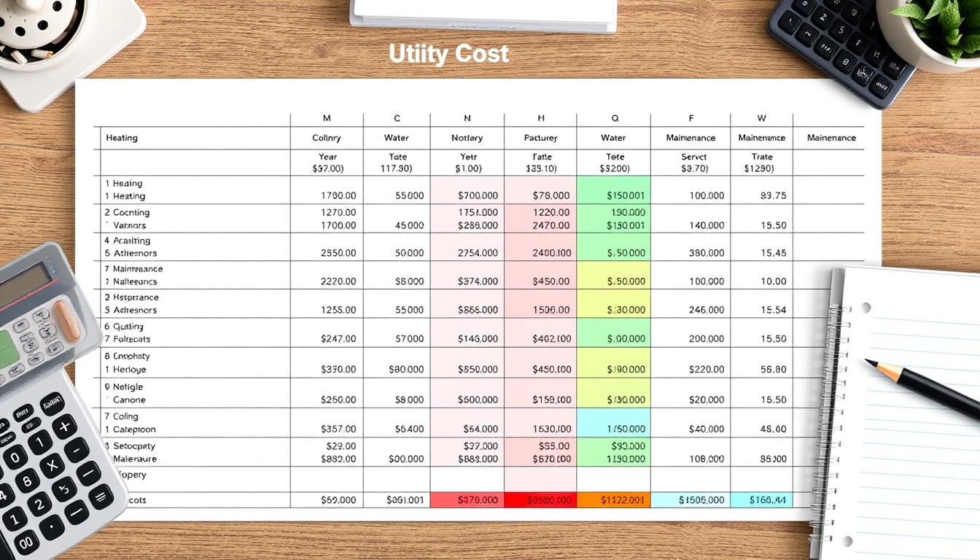
Task: Click the cell showing $6400
Action: tap(409, 429)
